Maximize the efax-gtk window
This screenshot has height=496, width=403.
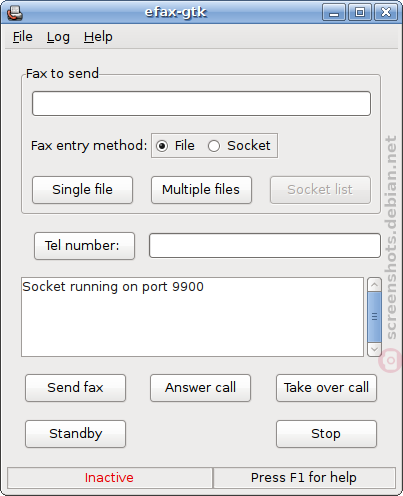tap(360, 13)
